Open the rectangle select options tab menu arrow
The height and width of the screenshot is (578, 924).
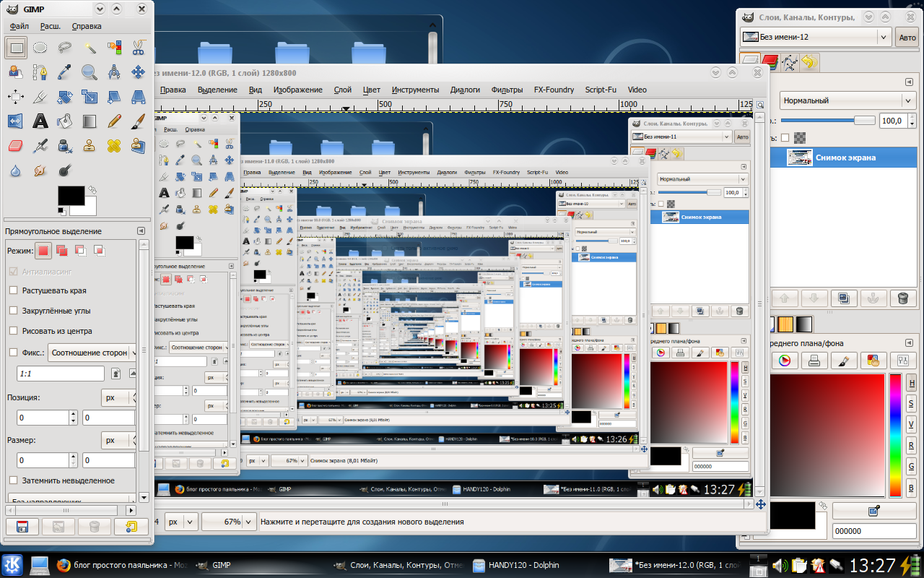click(141, 231)
